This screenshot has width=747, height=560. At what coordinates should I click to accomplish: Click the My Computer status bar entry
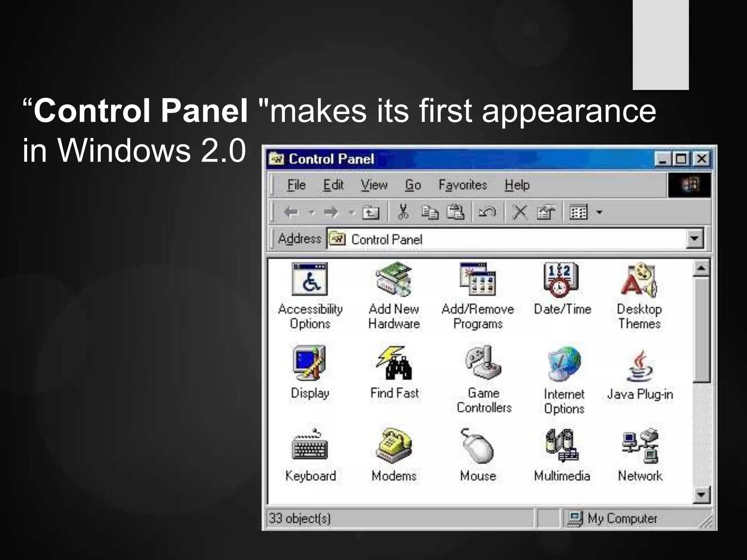[x=612, y=518]
